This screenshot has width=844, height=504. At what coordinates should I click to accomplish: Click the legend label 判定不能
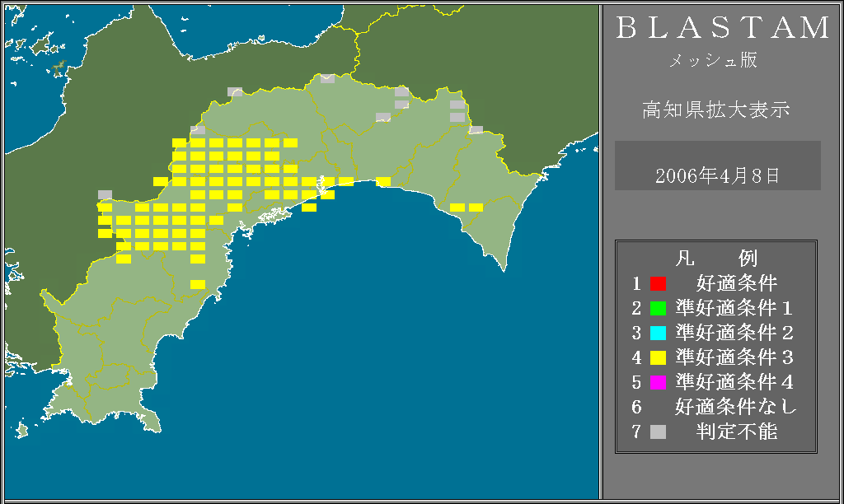(737, 432)
